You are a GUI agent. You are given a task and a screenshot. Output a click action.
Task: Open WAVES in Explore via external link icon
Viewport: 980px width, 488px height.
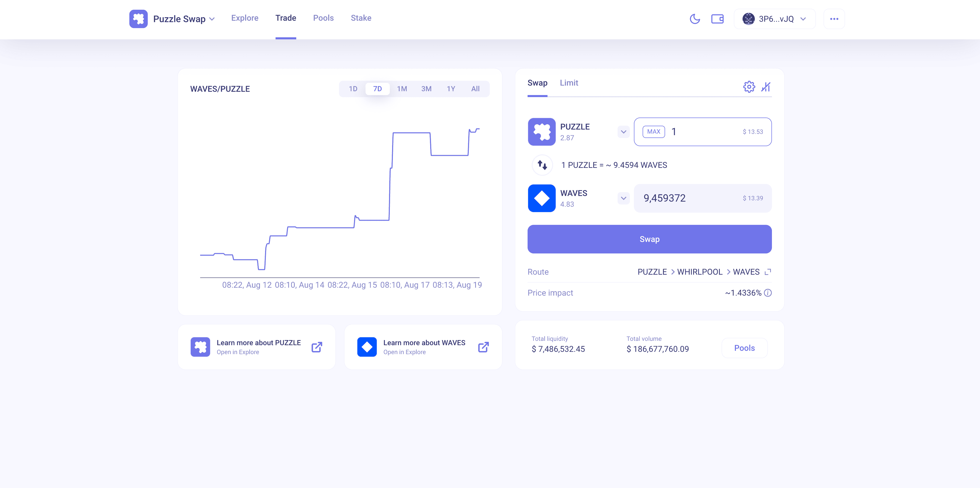pos(483,347)
